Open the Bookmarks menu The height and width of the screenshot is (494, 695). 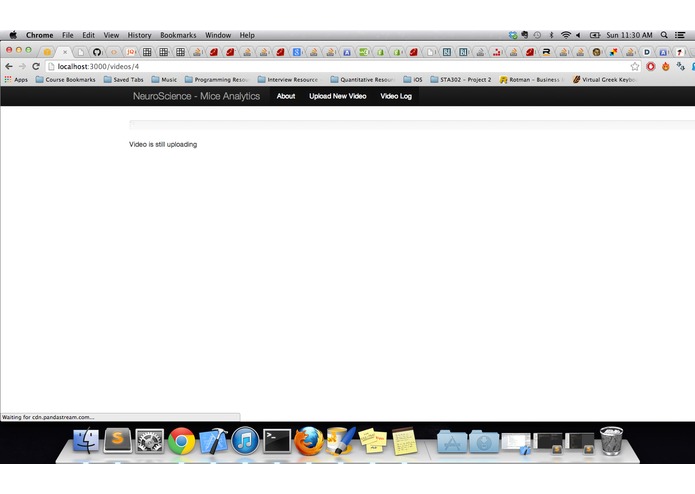178,35
